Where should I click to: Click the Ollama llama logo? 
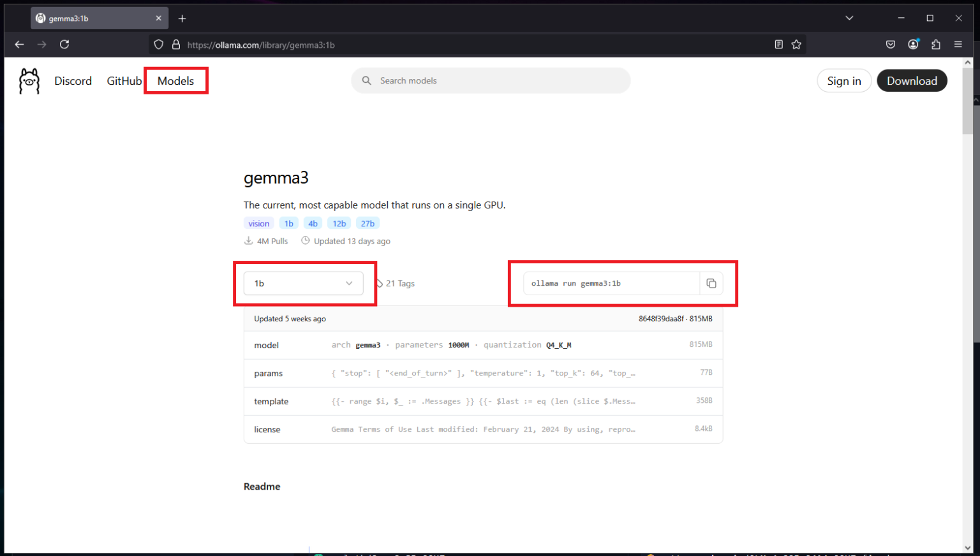point(29,80)
